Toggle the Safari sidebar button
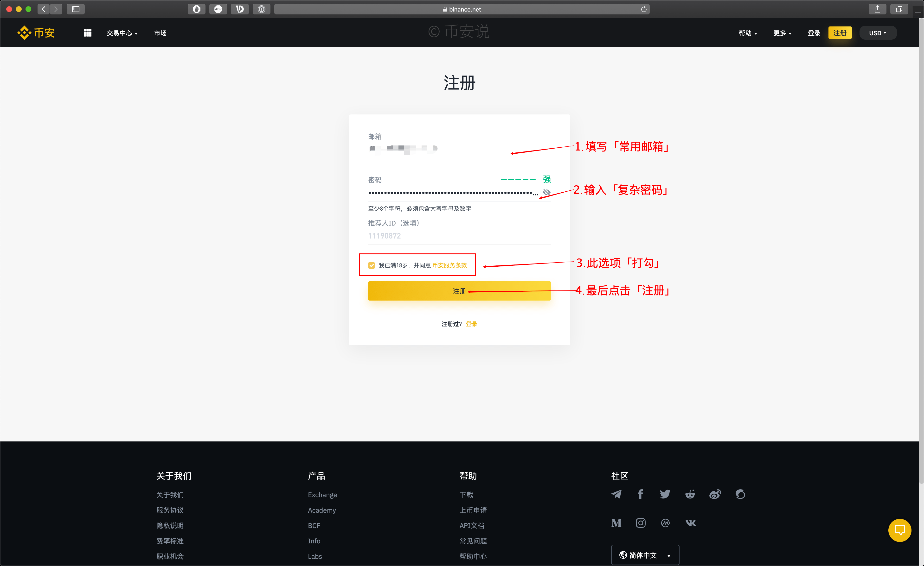 click(x=76, y=9)
